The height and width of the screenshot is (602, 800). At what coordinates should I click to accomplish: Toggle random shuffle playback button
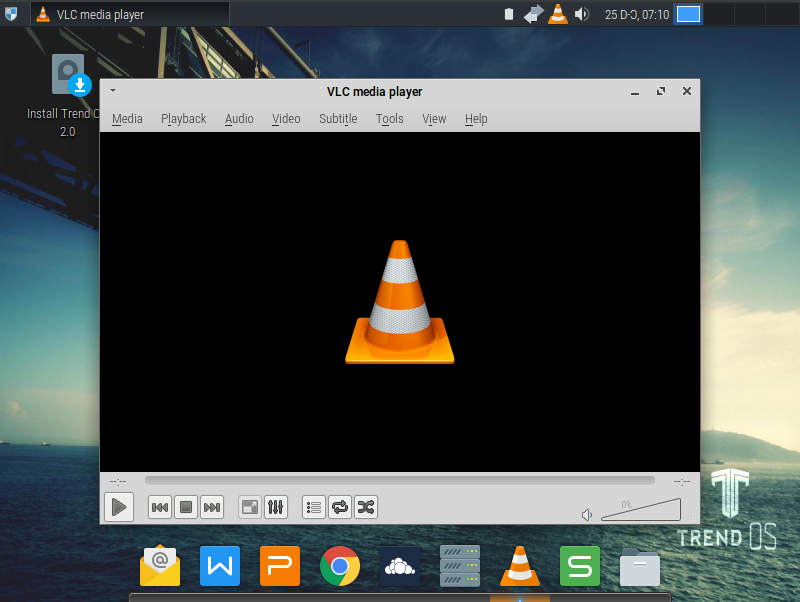pyautogui.click(x=366, y=507)
